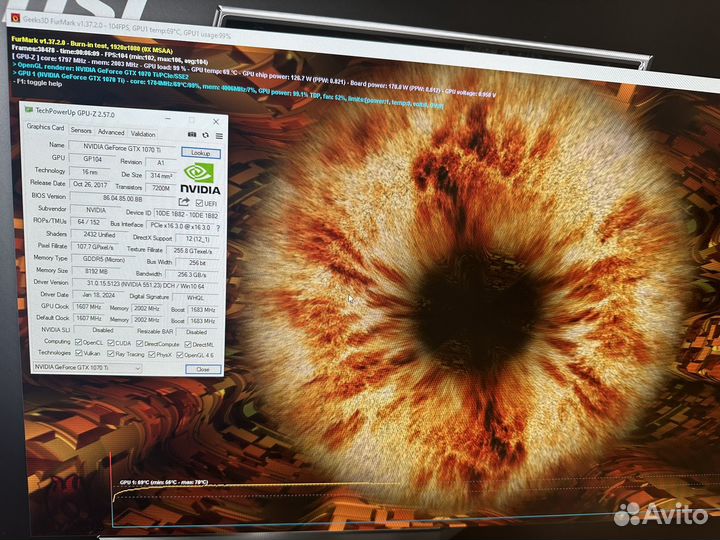720x540 pixels.
Task: Open the GPU-Z hamburger menu icon
Action: click(218, 135)
